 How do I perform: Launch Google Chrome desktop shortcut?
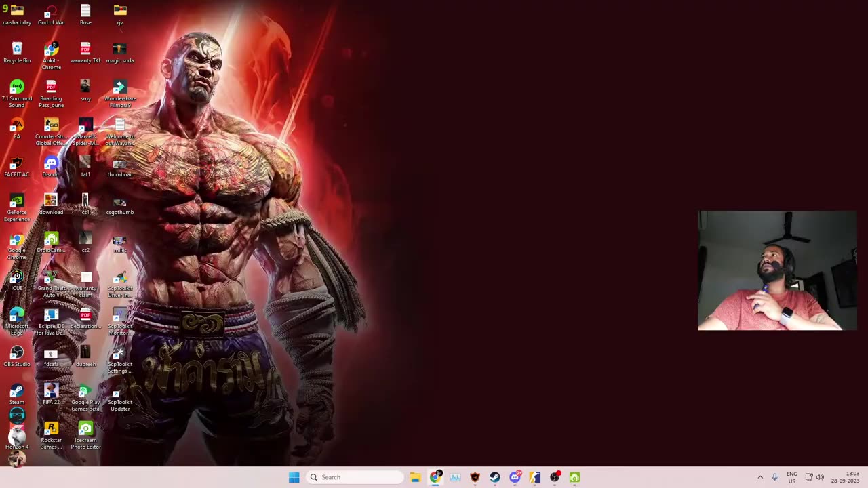pyautogui.click(x=17, y=246)
